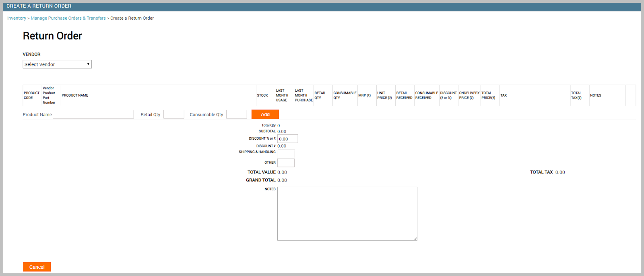Click the LAST MONTH PURCHASE header

coord(304,95)
